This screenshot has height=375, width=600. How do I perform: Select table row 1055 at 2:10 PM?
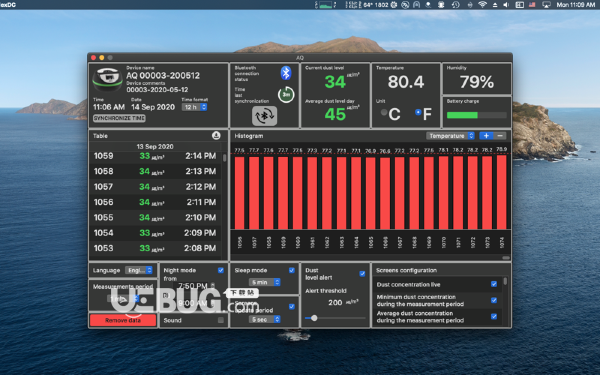[155, 217]
